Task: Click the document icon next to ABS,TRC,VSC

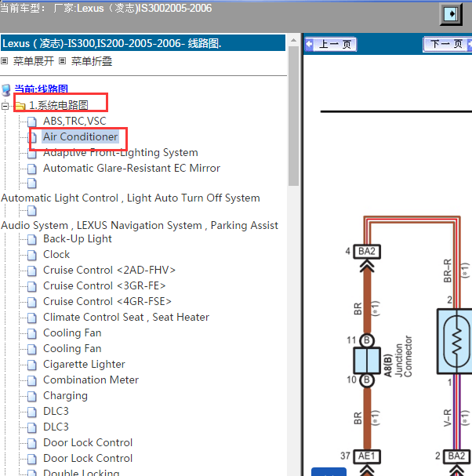Action: (x=32, y=122)
